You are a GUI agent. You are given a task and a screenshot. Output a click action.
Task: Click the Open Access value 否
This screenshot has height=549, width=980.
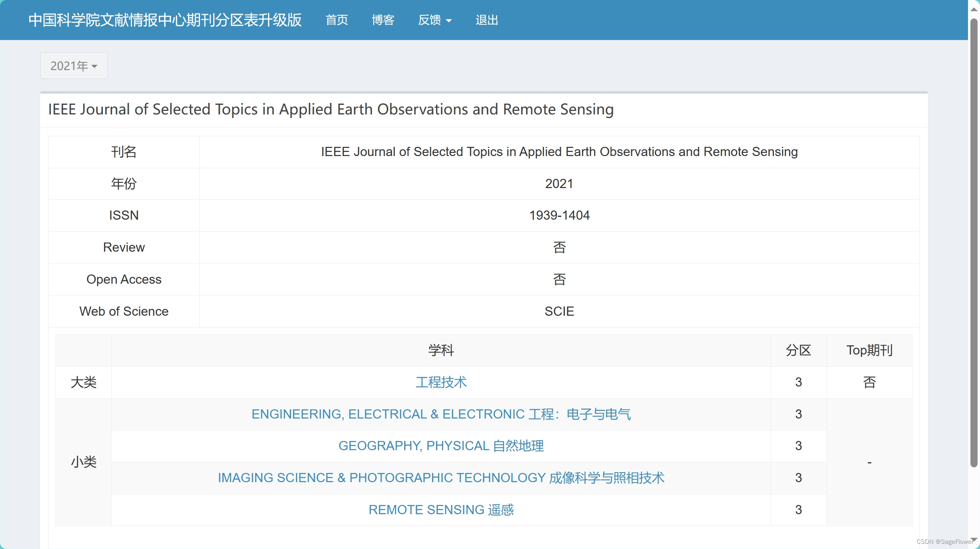pyautogui.click(x=559, y=279)
